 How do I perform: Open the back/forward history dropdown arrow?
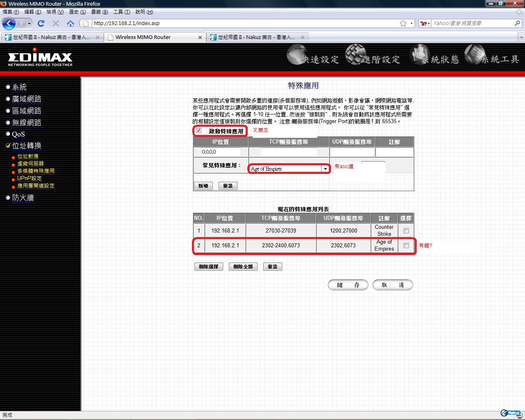coord(29,23)
